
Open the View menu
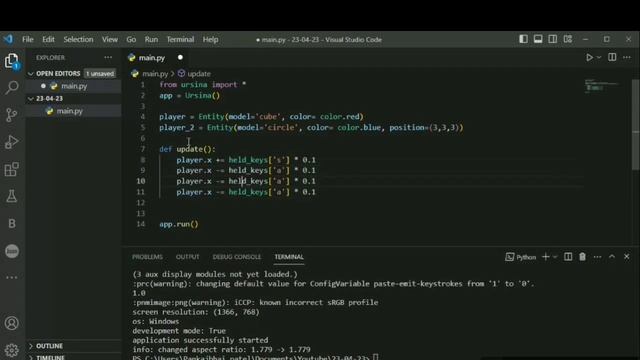[x=110, y=40]
